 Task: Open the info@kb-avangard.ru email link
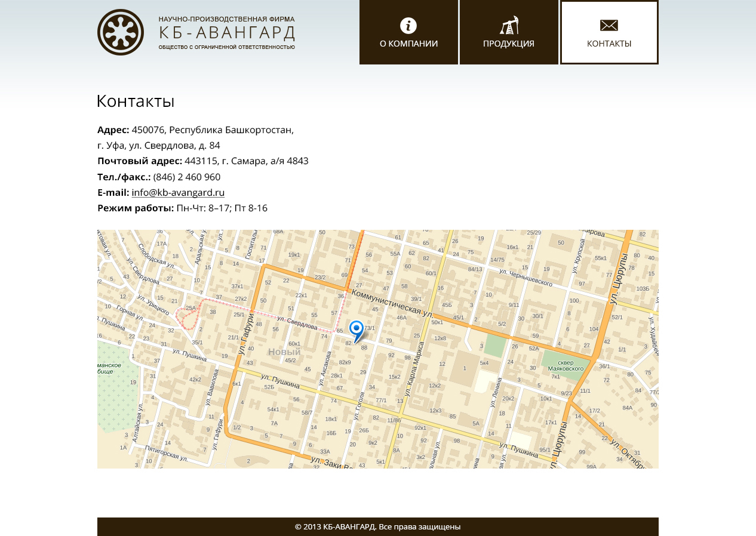[x=178, y=192]
